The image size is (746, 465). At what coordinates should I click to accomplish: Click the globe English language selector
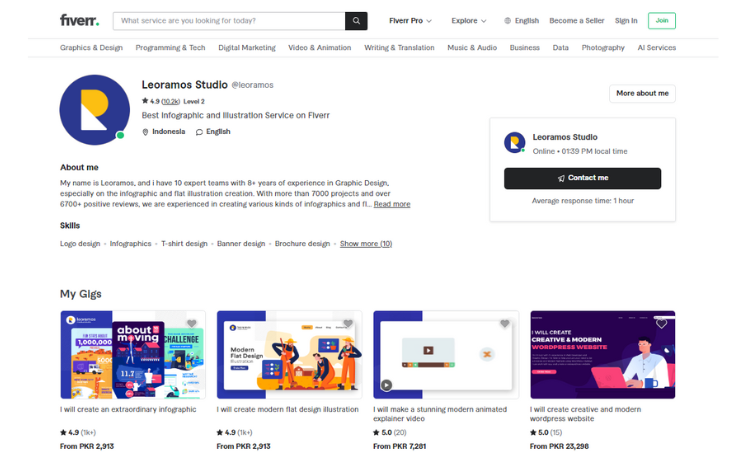pos(521,20)
